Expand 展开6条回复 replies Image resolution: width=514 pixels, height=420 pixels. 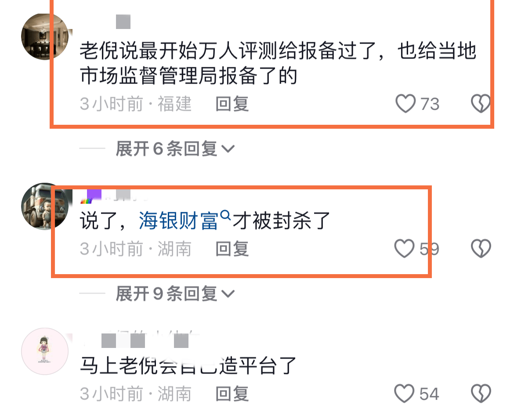coord(175,148)
